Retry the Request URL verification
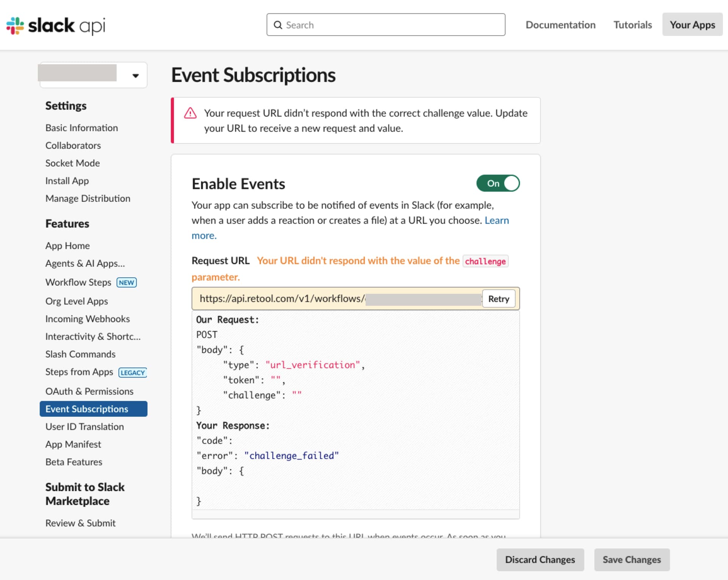 pos(498,299)
